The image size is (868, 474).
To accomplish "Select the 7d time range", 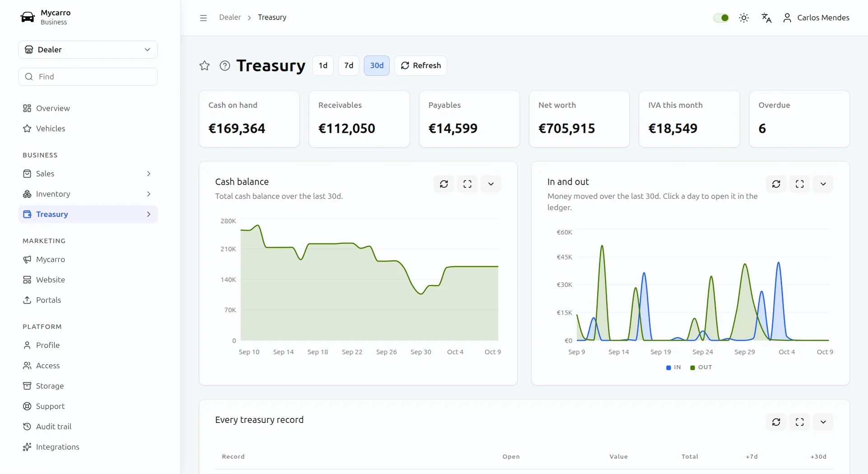I will [349, 66].
